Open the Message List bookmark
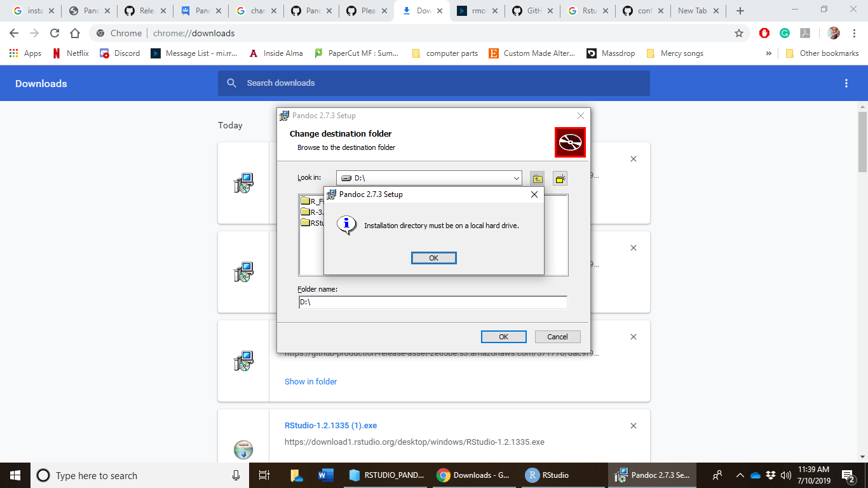The image size is (868, 488). [x=194, y=53]
